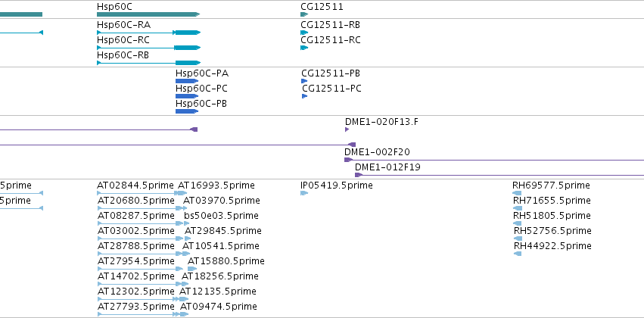Choose the AT12302.5prime EST label

pyautogui.click(x=136, y=291)
